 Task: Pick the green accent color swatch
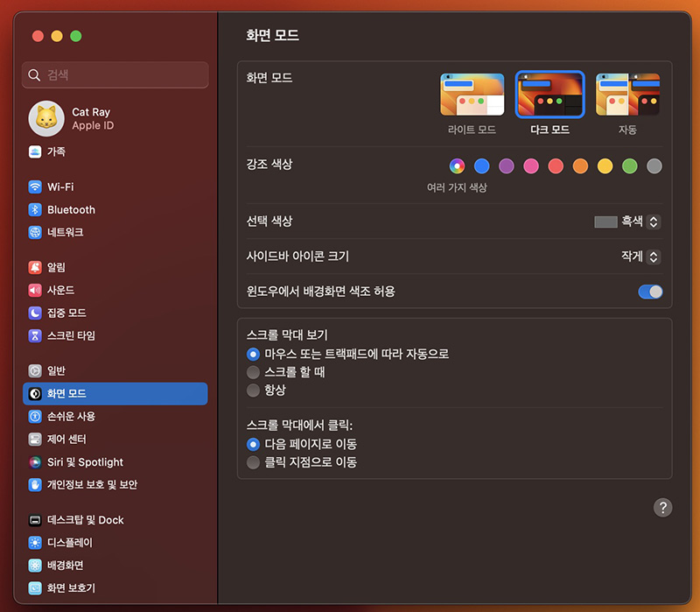[630, 166]
